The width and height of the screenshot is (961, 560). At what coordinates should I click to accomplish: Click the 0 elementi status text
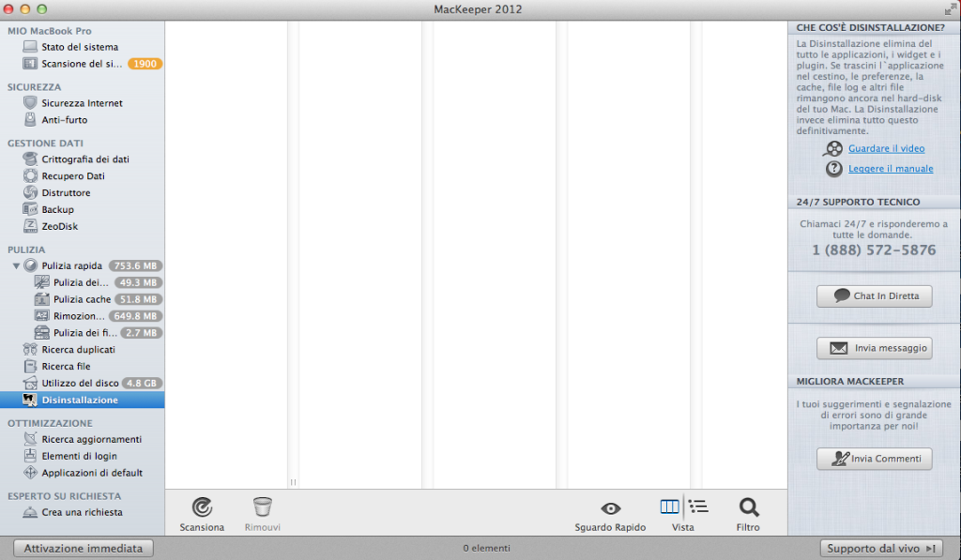click(x=487, y=549)
